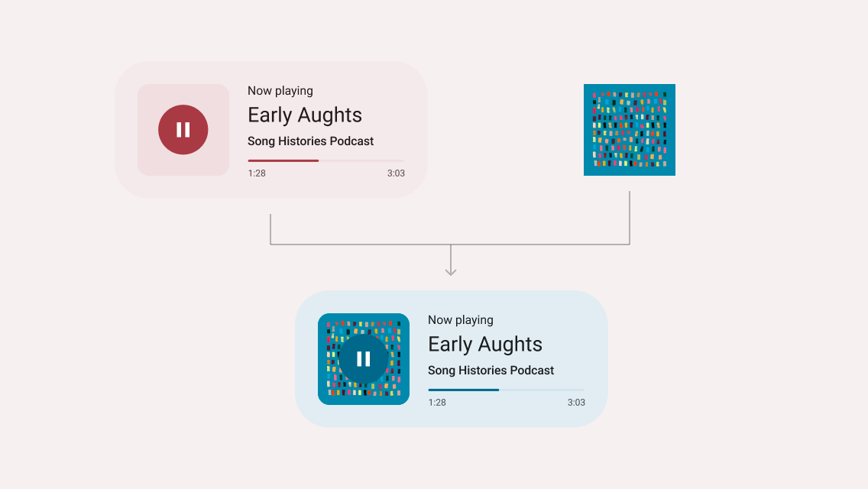Click the unplayed portion of blue progress track

(x=542, y=390)
